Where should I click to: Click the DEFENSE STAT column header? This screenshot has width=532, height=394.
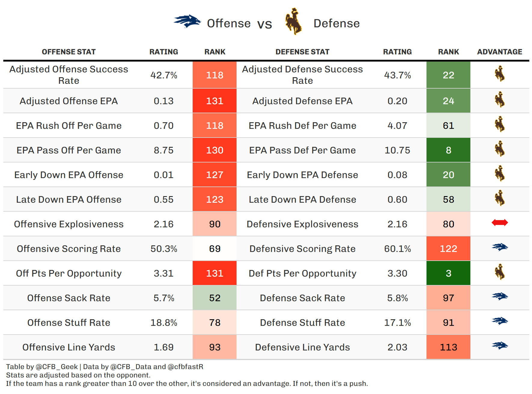click(x=302, y=52)
